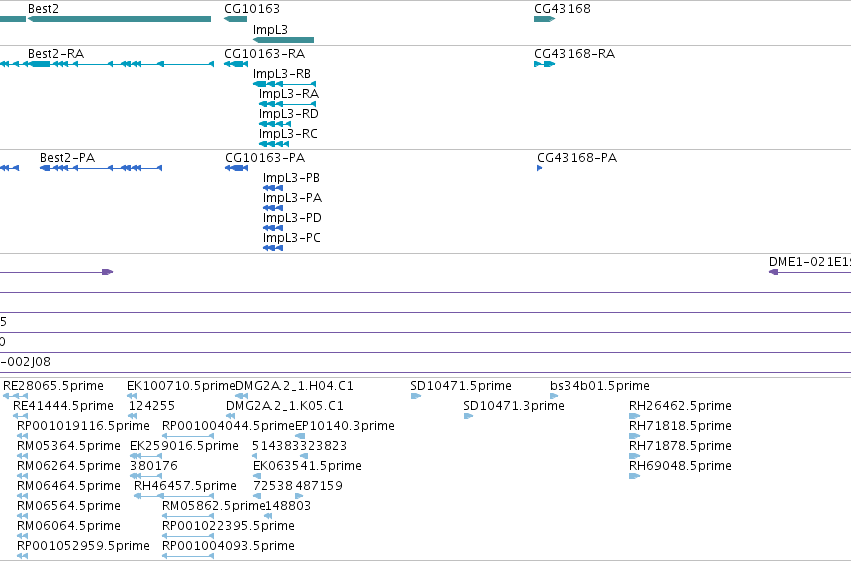Select the ImpL3-RA transcript

tap(288, 104)
